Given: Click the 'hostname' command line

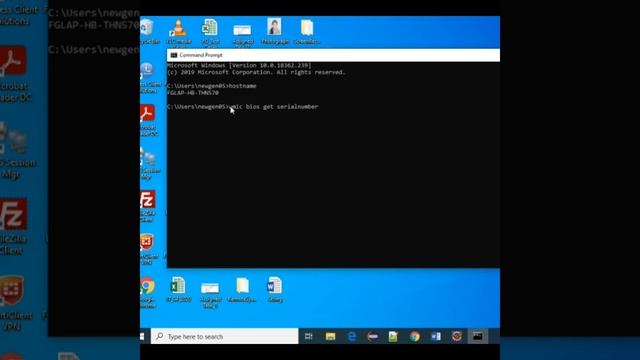Looking at the screenshot, I should 212,86.
